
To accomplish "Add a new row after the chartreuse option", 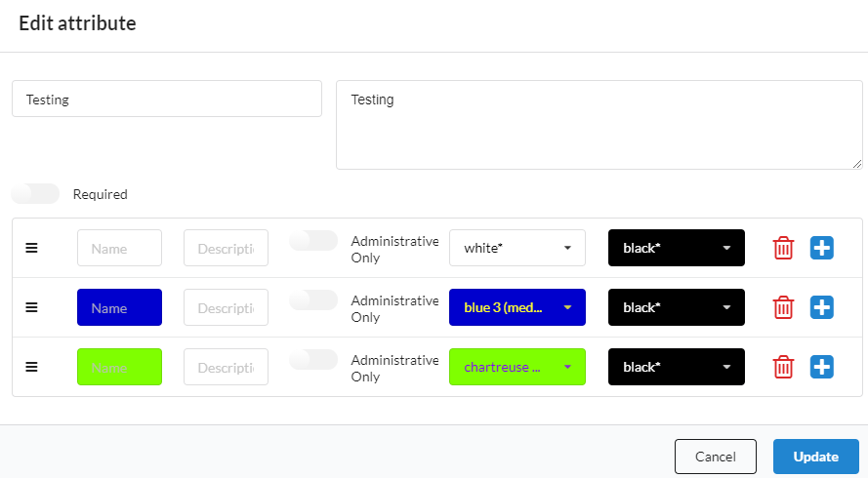I will pyautogui.click(x=822, y=367).
